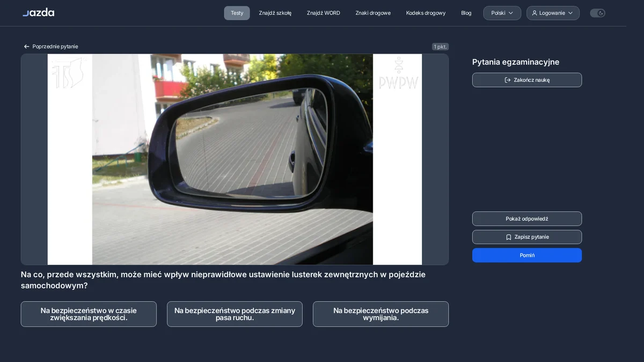Click the Pokaż odpowiedź button
Viewport: 644px width, 362px height.
[527, 219]
